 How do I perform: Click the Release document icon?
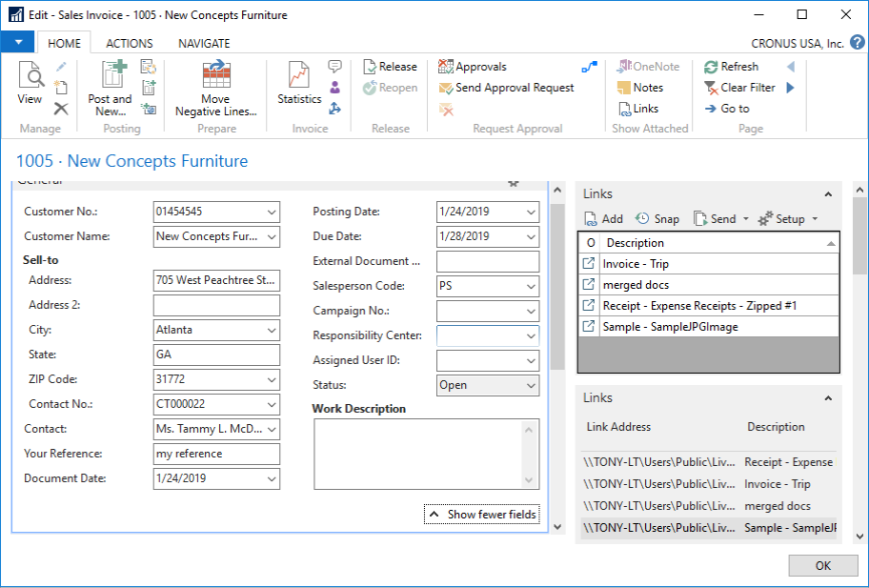[x=371, y=67]
